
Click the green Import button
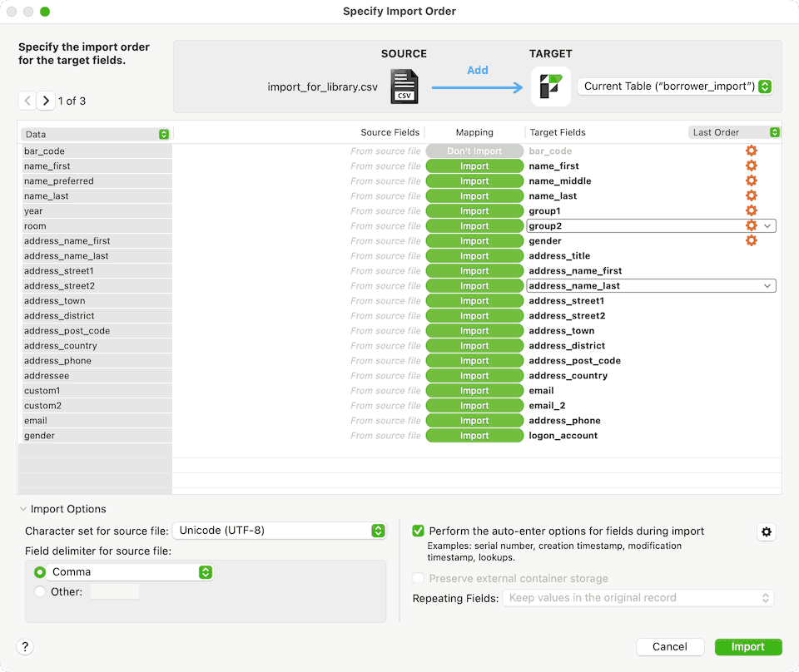[747, 647]
